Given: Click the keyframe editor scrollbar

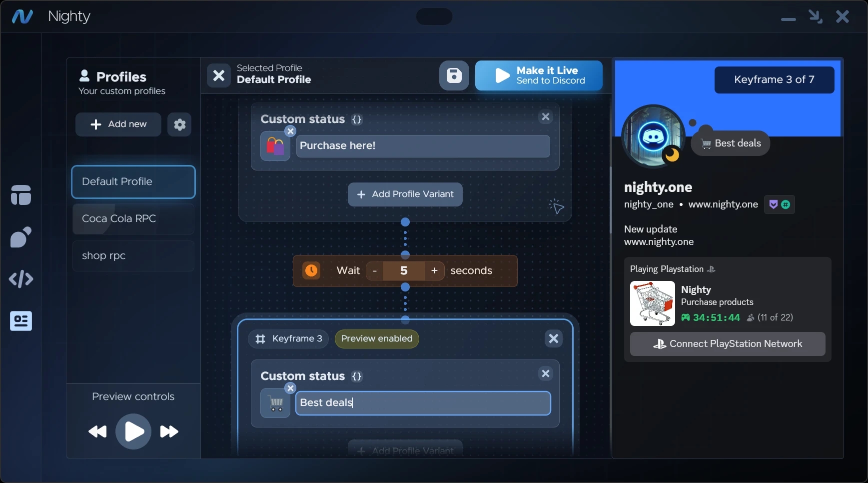Looking at the screenshot, I should (x=610, y=200).
